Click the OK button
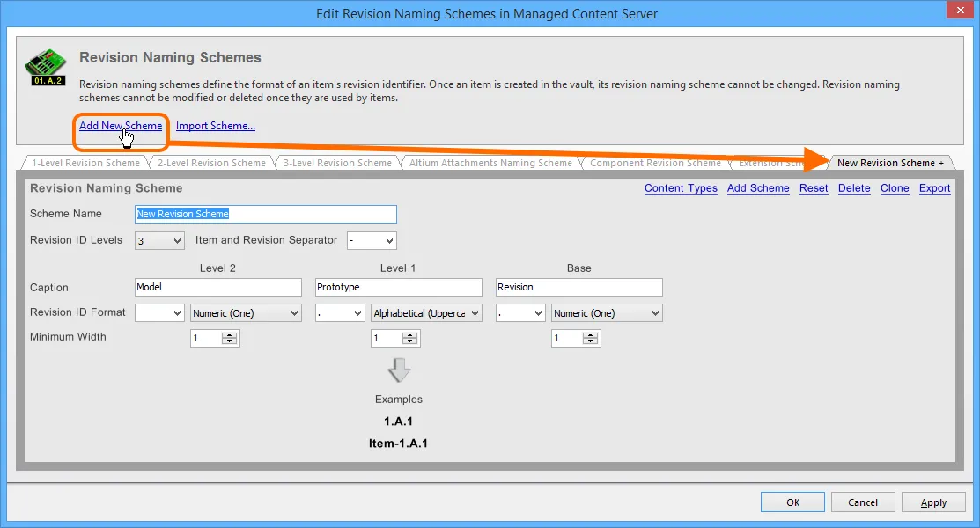The image size is (980, 528). click(x=792, y=502)
